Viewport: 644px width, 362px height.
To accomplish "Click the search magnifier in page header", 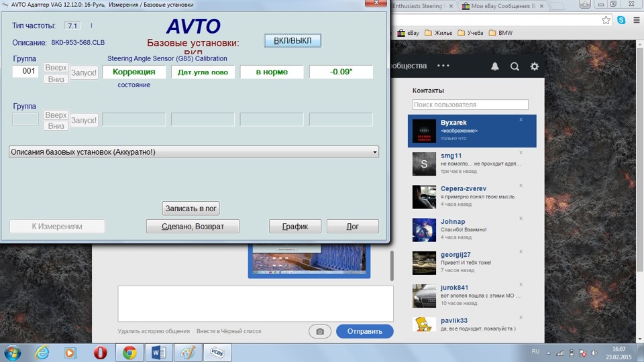I will coord(515,66).
